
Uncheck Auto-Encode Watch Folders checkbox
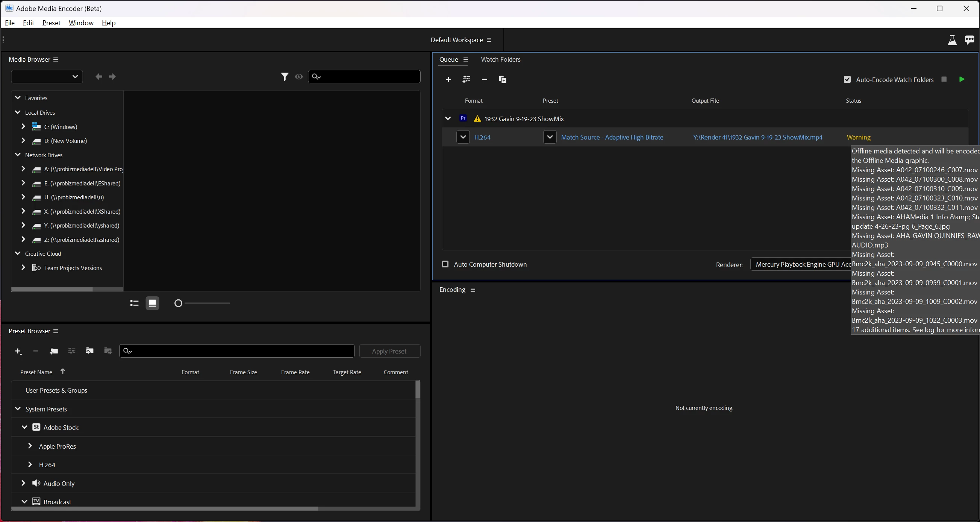pyautogui.click(x=847, y=80)
